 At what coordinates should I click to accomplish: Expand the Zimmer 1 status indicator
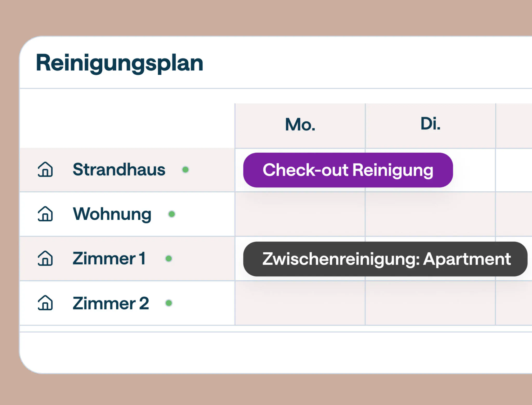pos(169,258)
